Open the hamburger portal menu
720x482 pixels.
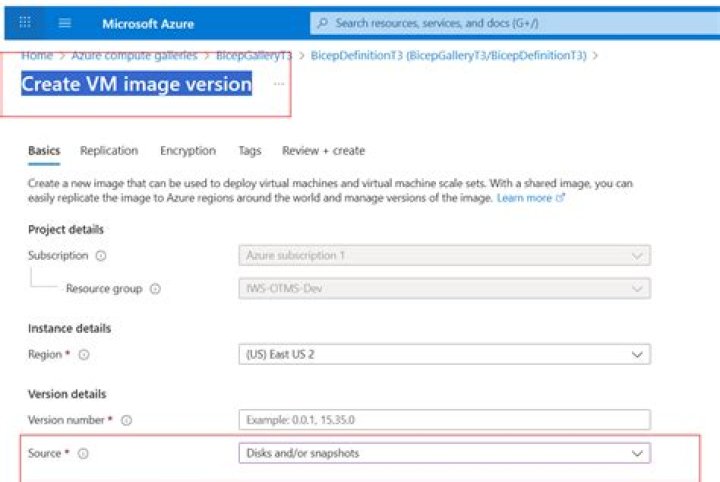(65, 23)
